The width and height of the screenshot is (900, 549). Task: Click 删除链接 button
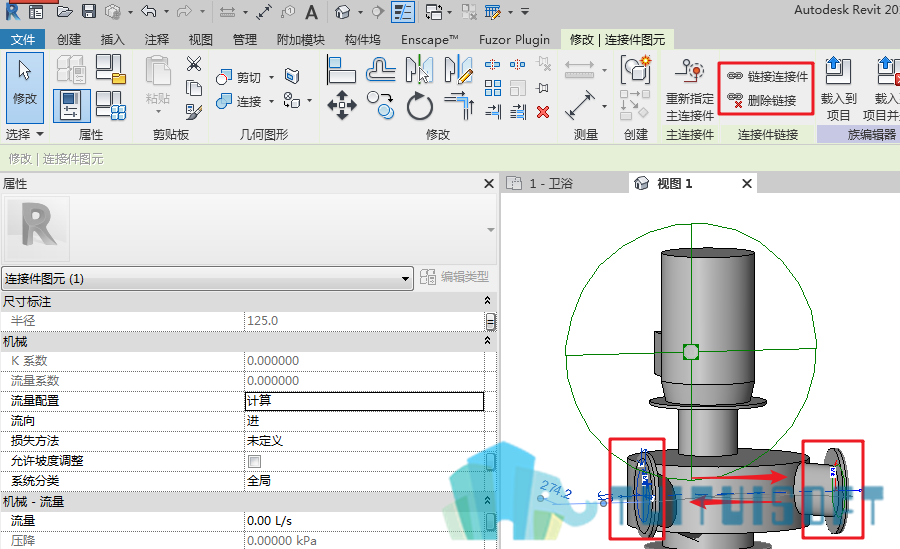tap(762, 100)
